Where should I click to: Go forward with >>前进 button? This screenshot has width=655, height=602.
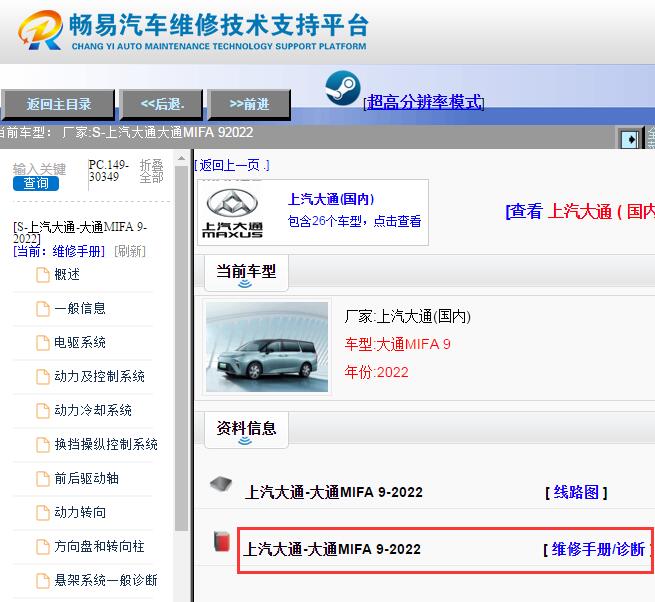249,104
